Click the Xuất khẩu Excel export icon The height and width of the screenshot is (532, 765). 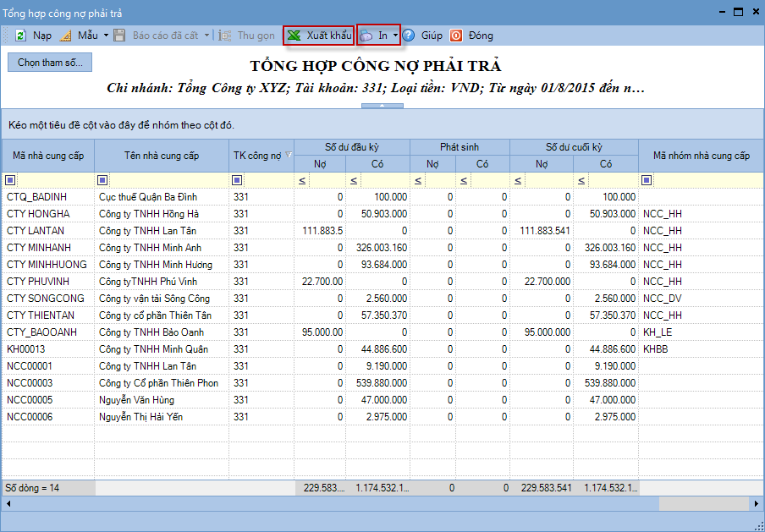coord(294,36)
